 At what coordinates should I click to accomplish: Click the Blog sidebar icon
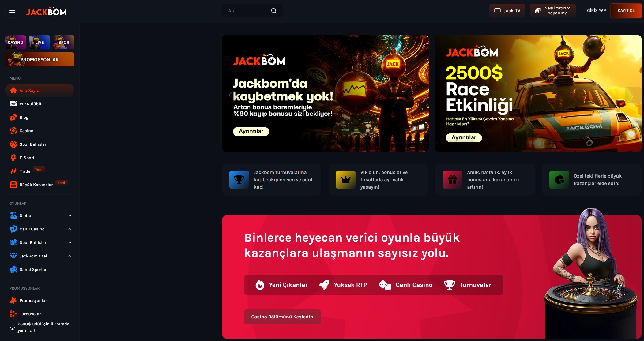pyautogui.click(x=13, y=117)
